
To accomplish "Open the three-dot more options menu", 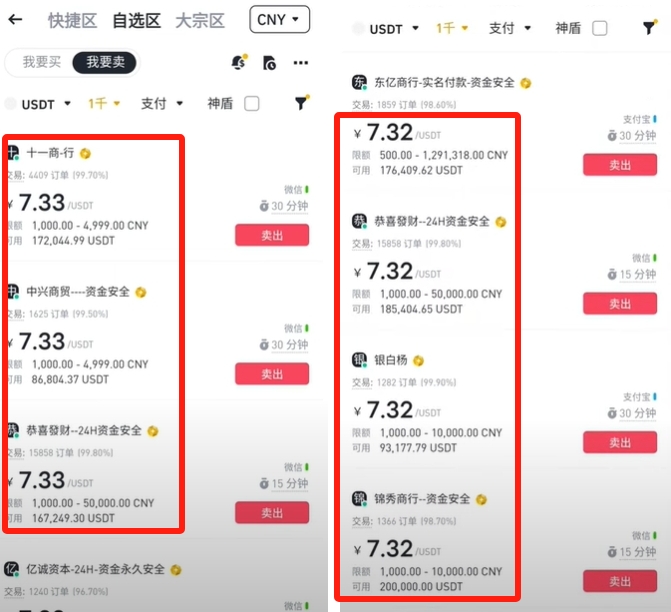I will pos(300,63).
